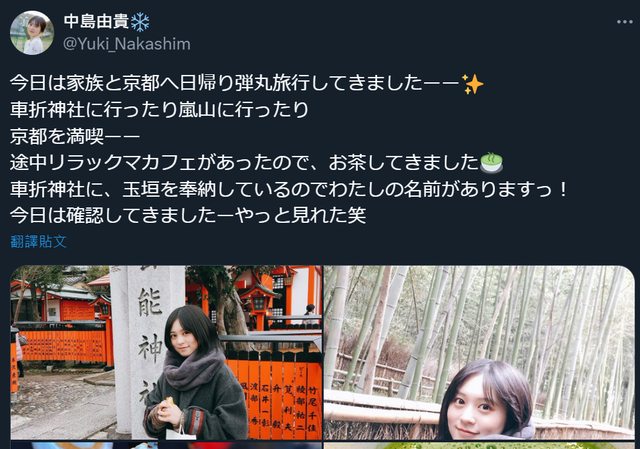
Task: Open the partially visible bottom-left photo
Action: 166,445
